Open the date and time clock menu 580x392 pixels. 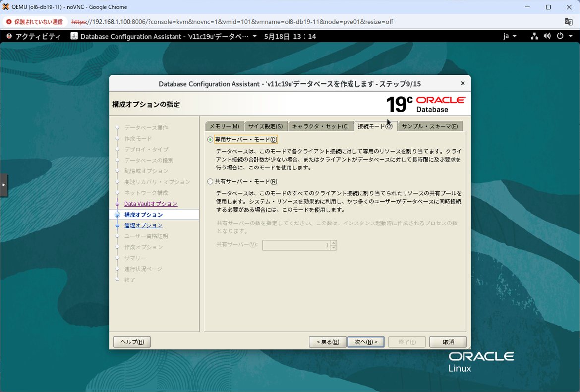click(x=290, y=36)
